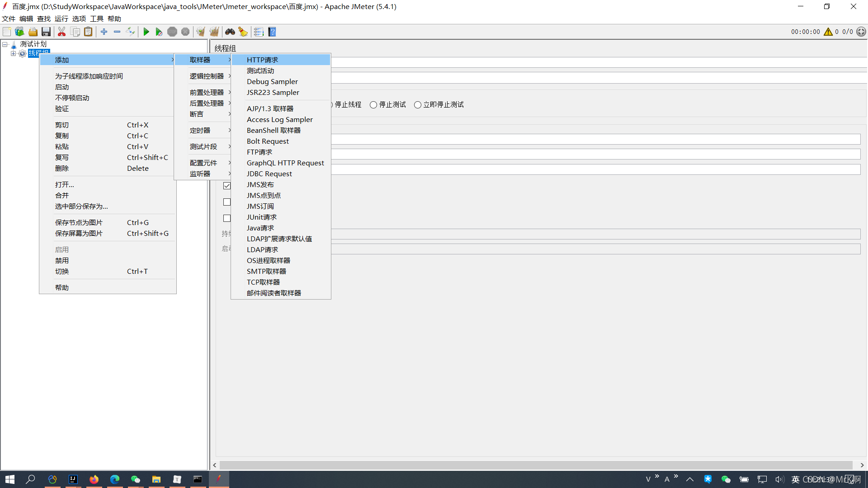The height and width of the screenshot is (488, 868).
Task: Uncheck the checked checkbox in thread panel
Action: [227, 186]
